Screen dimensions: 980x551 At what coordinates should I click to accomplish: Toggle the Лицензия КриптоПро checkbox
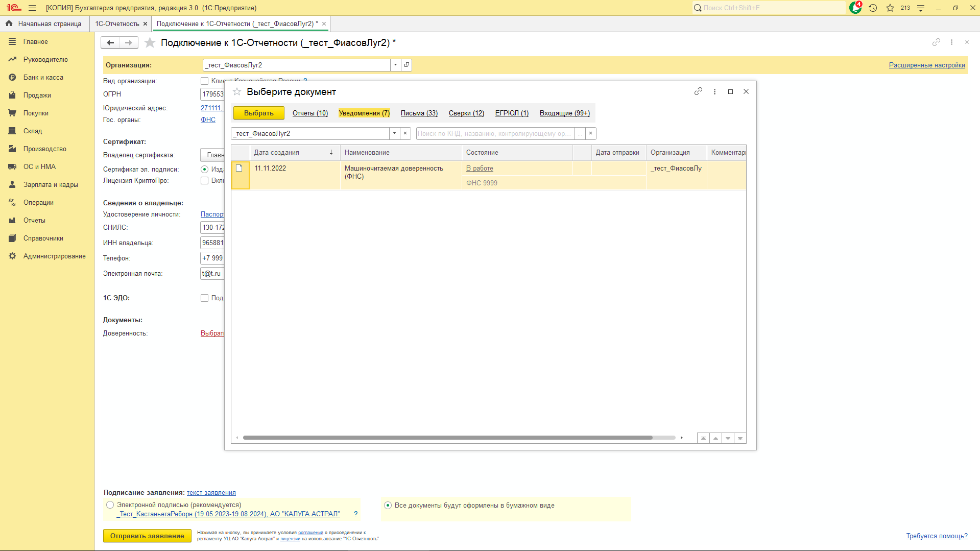204,180
